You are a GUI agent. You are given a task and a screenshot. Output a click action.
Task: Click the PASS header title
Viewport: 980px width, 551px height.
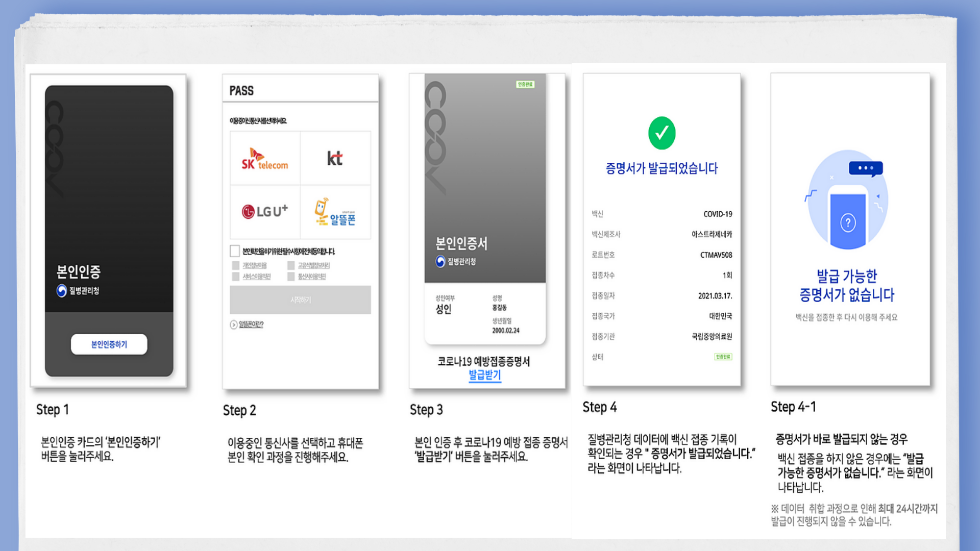pyautogui.click(x=241, y=91)
